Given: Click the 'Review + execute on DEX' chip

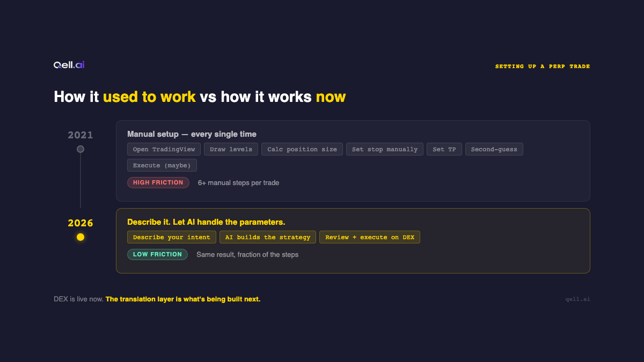Looking at the screenshot, I should [x=370, y=237].
